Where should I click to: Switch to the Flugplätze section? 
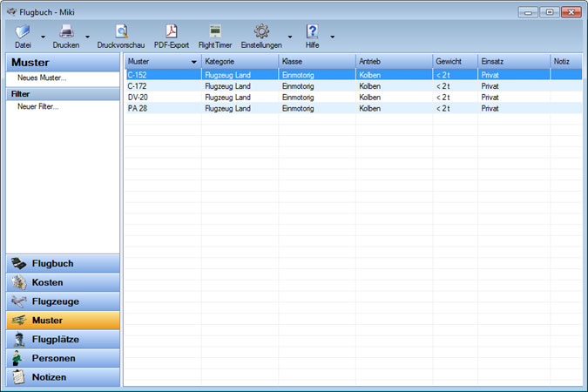pyautogui.click(x=63, y=340)
